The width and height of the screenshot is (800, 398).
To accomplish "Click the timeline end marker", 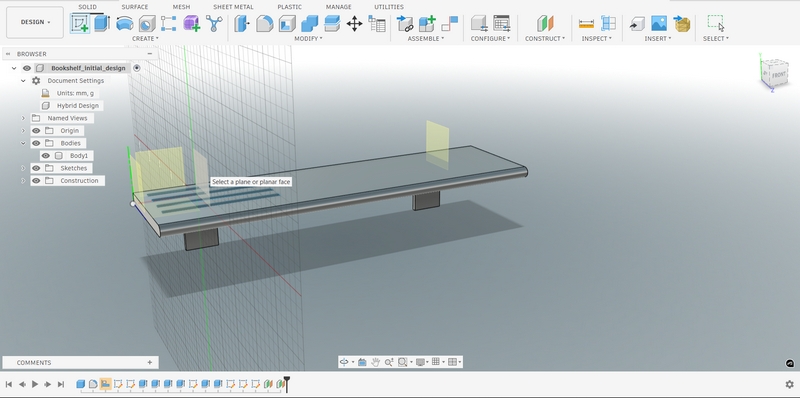I will 287,383.
